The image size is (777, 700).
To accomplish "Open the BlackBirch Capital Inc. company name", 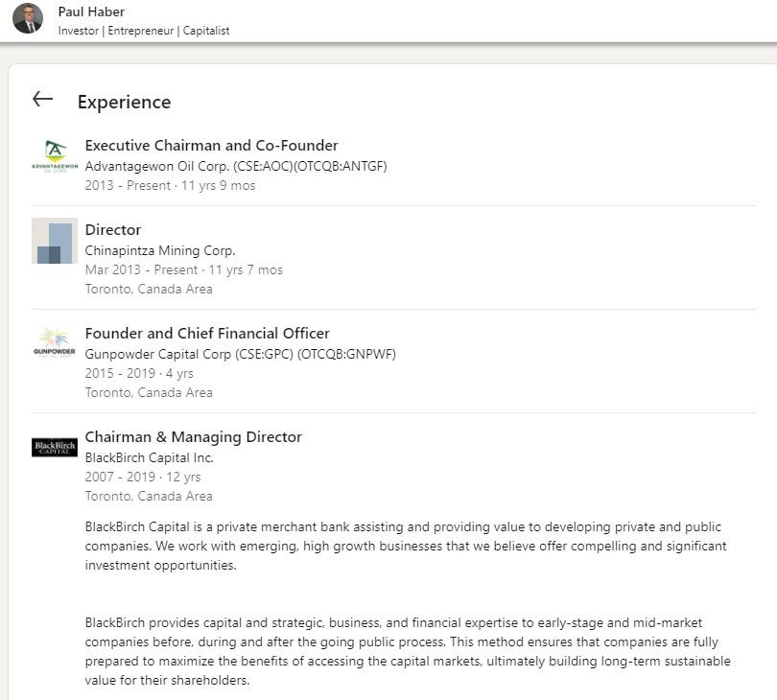I will pos(149,457).
